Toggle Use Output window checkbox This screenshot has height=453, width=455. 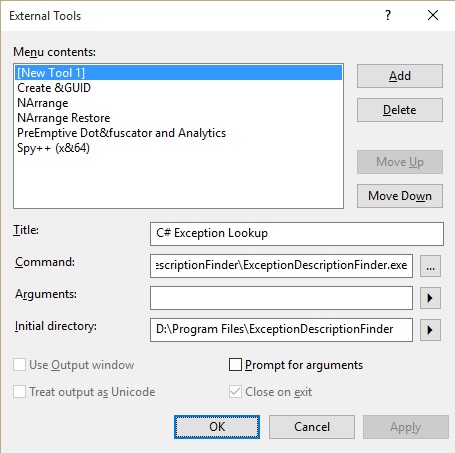pyautogui.click(x=19, y=364)
